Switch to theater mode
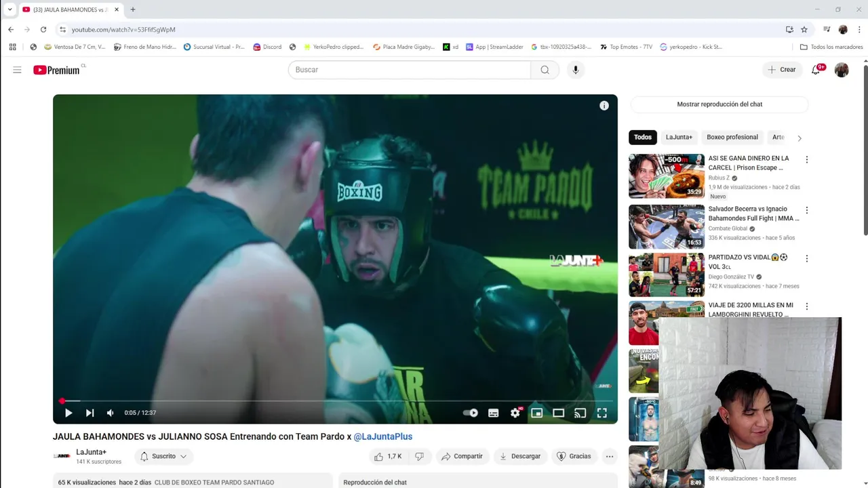 [559, 413]
